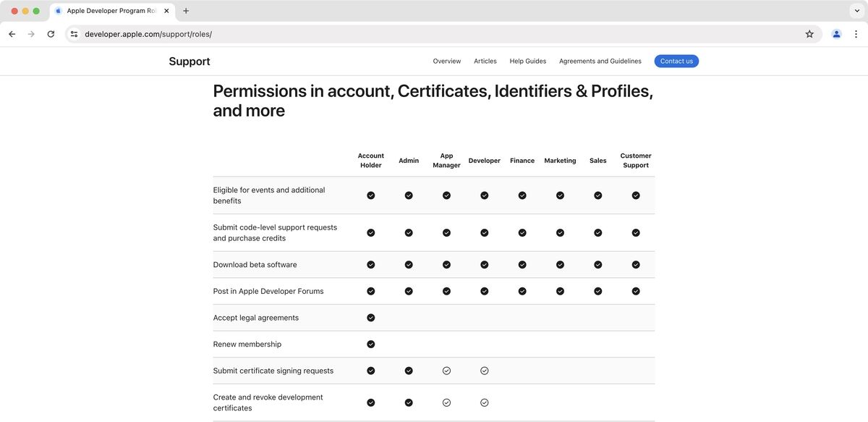868x422 pixels.
Task: Click the App Manager column header
Action: point(446,161)
